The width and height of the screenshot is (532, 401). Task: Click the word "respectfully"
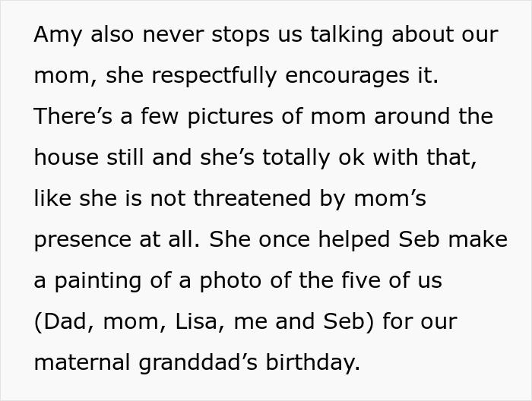(221, 76)
